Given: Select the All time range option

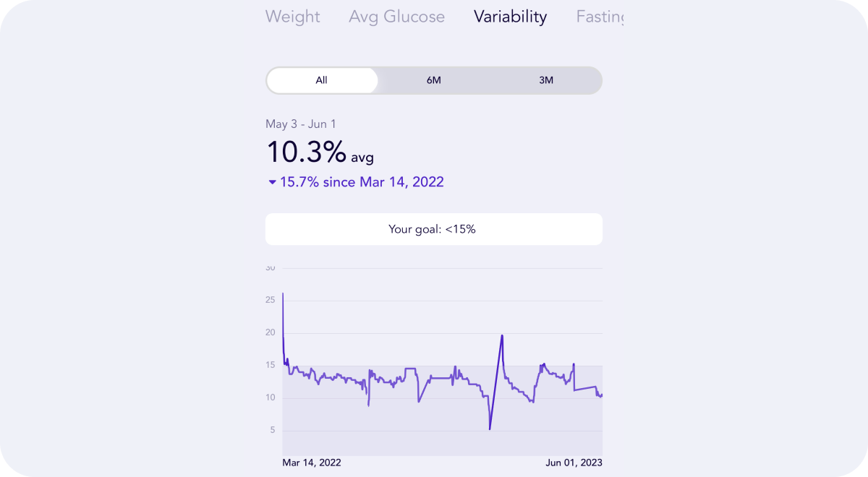Looking at the screenshot, I should [x=322, y=80].
